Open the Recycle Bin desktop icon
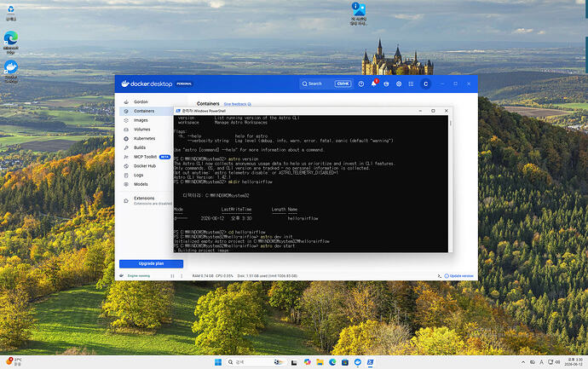The height and width of the screenshot is (369, 588). [x=11, y=13]
